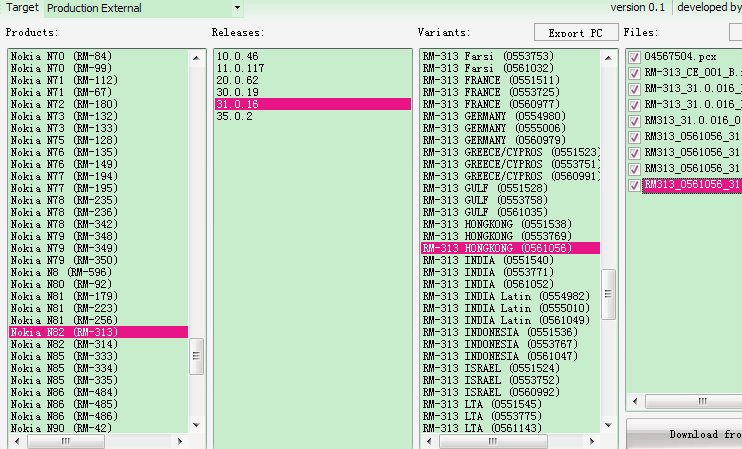The height and width of the screenshot is (449, 742).
Task: Click Products list scroll right arrow
Action: pos(180,441)
